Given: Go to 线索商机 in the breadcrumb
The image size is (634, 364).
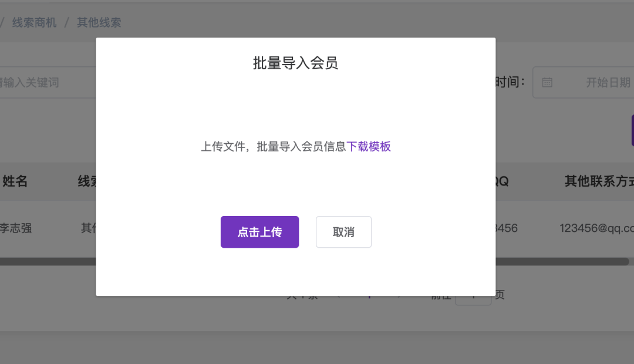Looking at the screenshot, I should pos(35,23).
